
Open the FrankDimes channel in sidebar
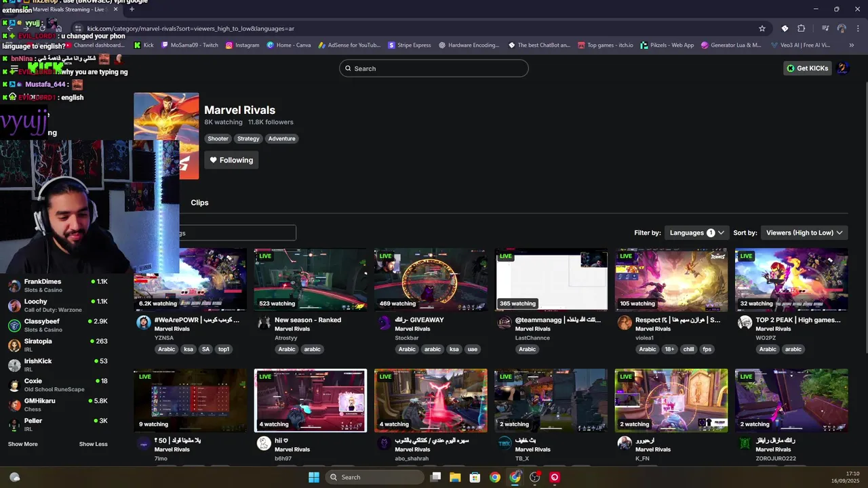pos(58,285)
